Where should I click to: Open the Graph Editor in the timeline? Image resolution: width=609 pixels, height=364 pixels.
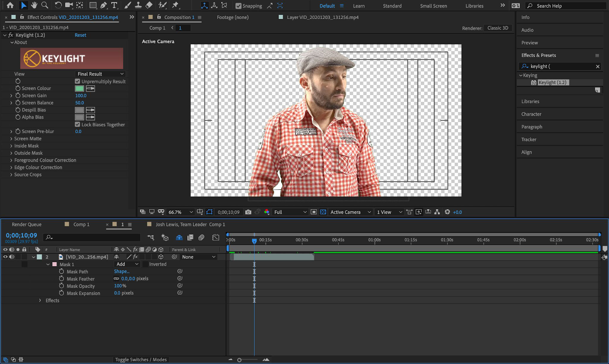tap(215, 237)
